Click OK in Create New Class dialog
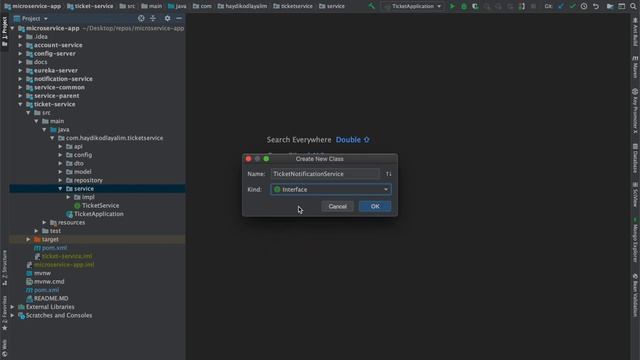This screenshot has height=360, width=640. [375, 206]
